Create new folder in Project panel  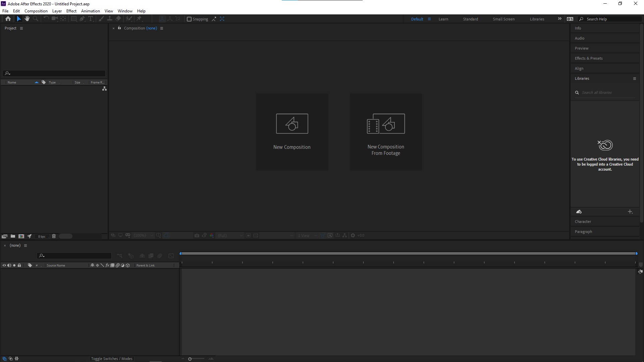point(13,236)
